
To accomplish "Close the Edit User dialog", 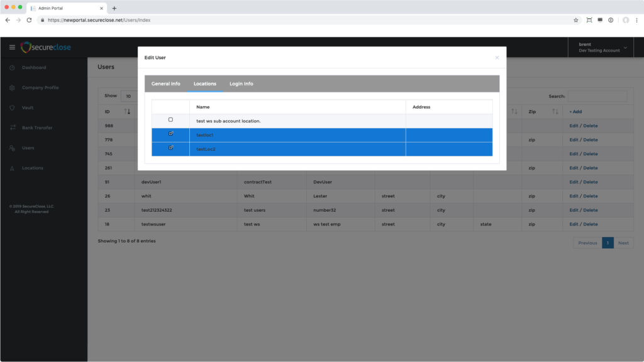I will click(x=497, y=58).
